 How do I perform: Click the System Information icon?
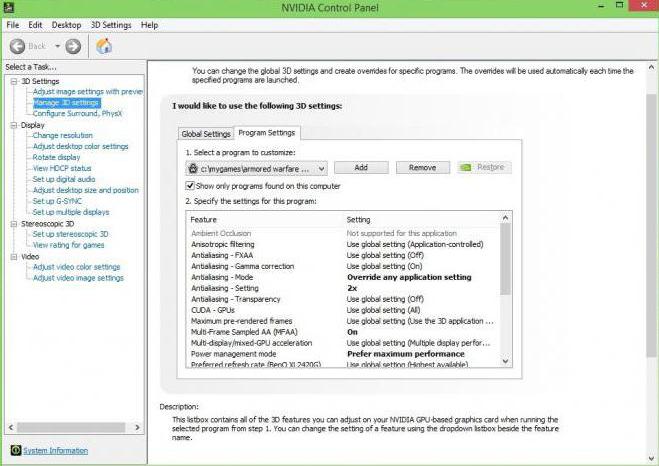(x=16, y=450)
